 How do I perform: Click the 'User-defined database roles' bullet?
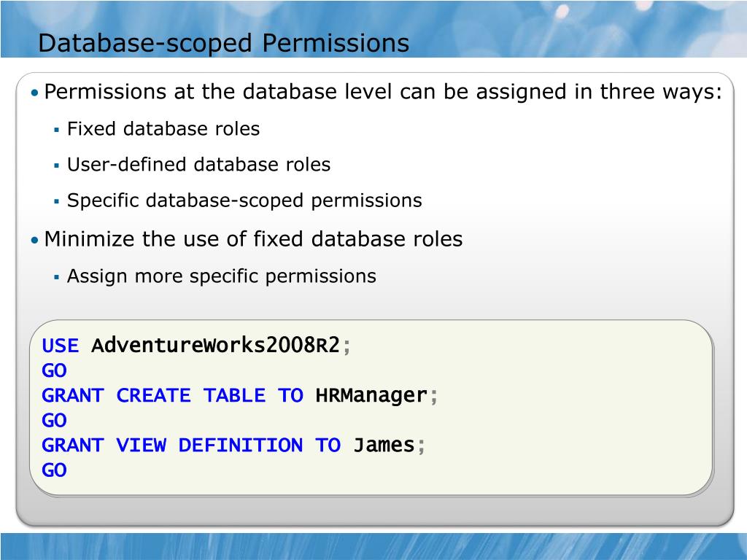[198, 165]
